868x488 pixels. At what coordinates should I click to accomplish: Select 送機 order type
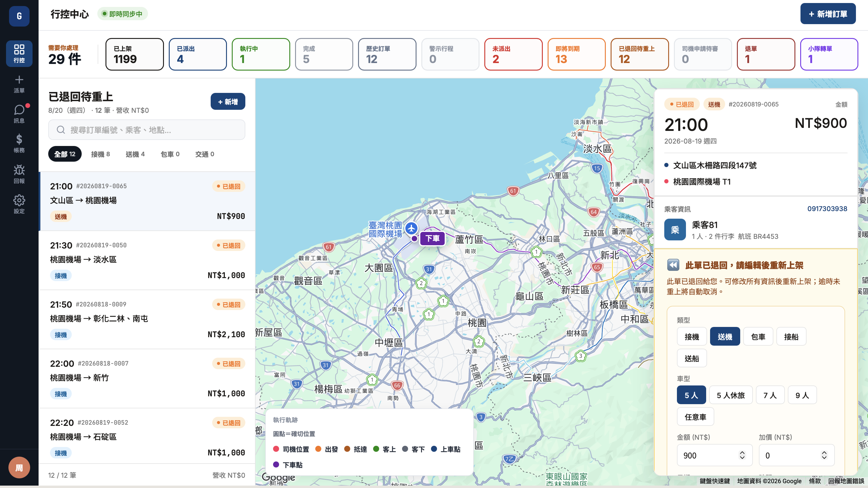[725, 337]
